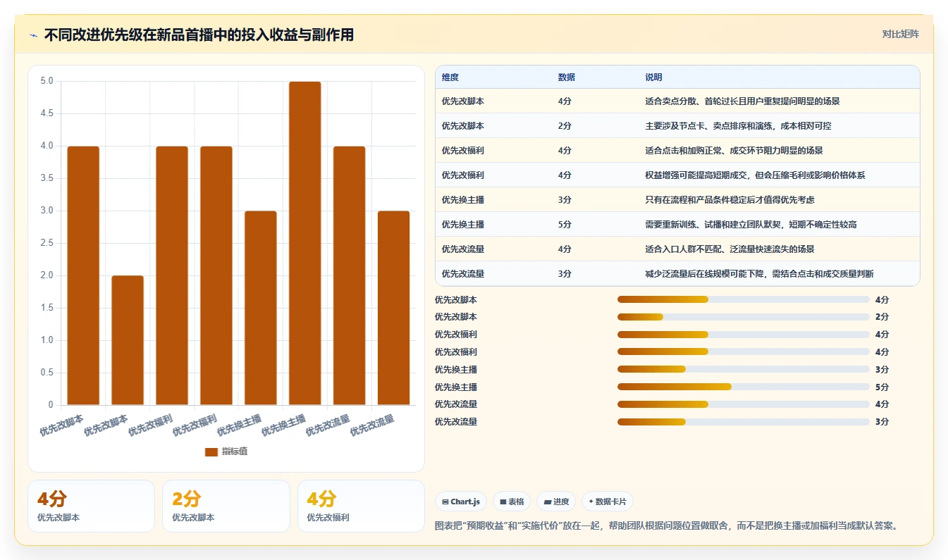Click the lightning icon beside the page title

pos(33,35)
